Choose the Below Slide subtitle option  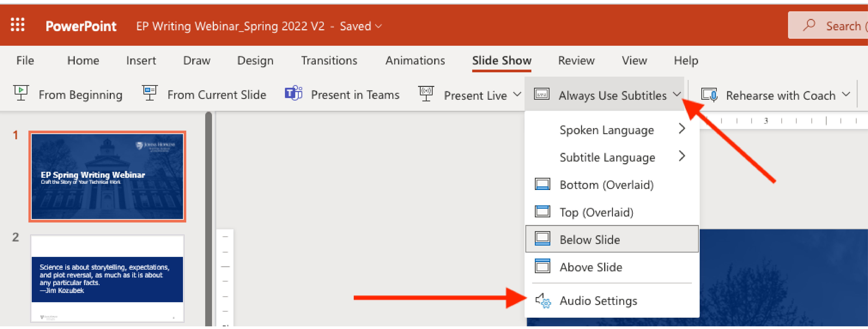(612, 239)
